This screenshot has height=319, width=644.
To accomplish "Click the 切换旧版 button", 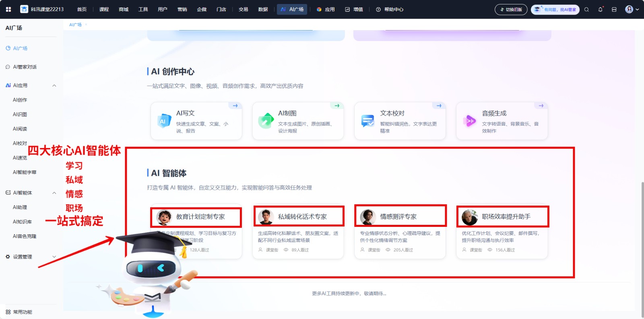I will click(x=511, y=10).
